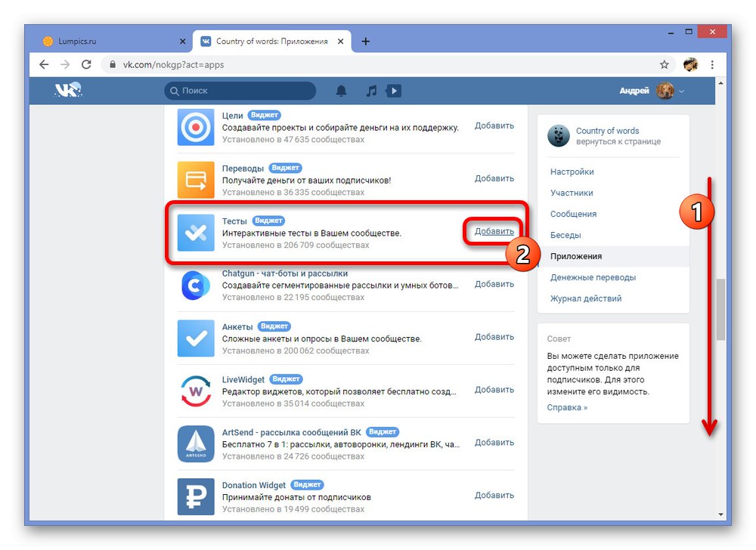Image resolution: width=756 pixels, height=550 pixels.
Task: Open the music note icon
Action: (x=370, y=91)
